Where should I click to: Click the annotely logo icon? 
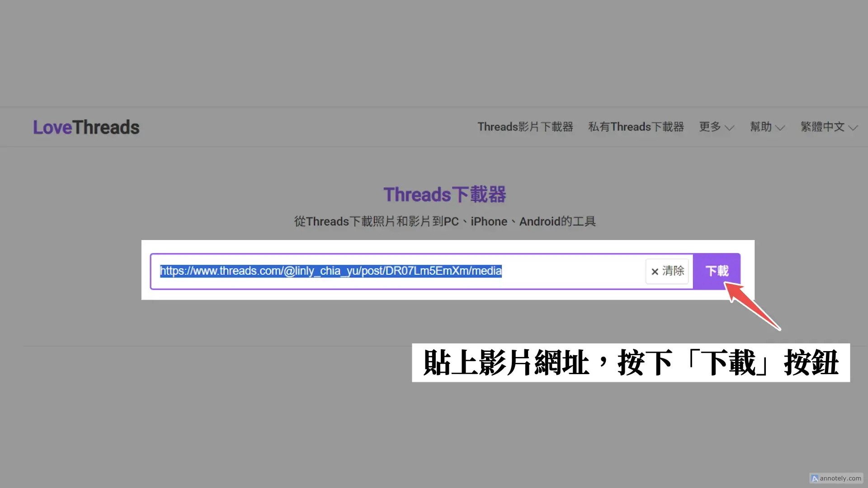click(815, 479)
